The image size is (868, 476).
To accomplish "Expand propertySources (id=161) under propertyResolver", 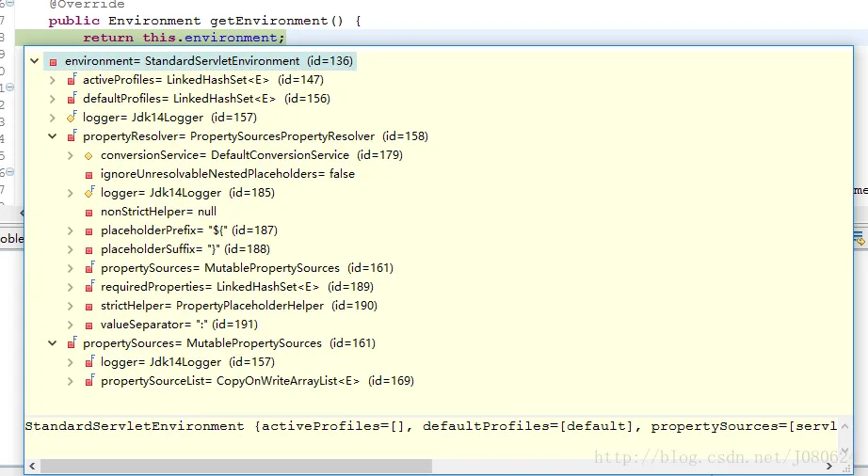I will [70, 268].
